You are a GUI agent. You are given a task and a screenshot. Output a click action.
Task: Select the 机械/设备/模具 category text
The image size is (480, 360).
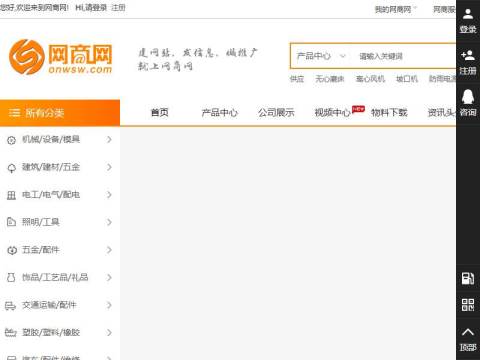pyautogui.click(x=51, y=139)
